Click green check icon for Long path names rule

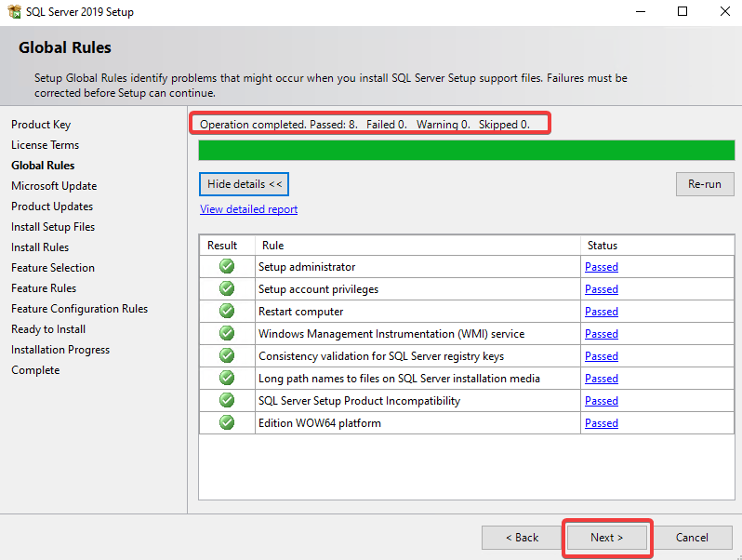pos(227,378)
